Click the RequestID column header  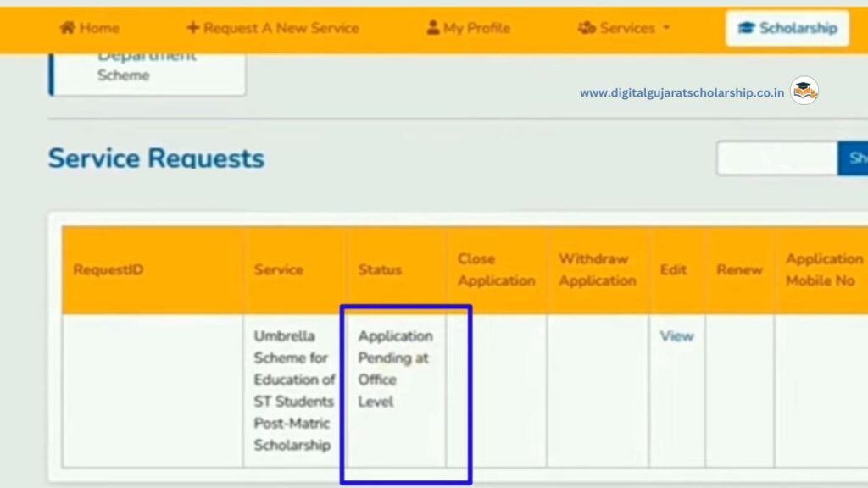point(108,269)
